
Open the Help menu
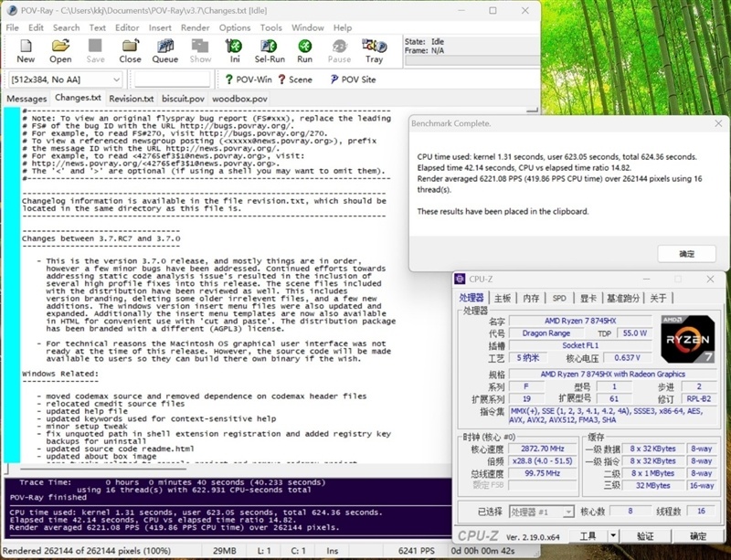coord(342,27)
